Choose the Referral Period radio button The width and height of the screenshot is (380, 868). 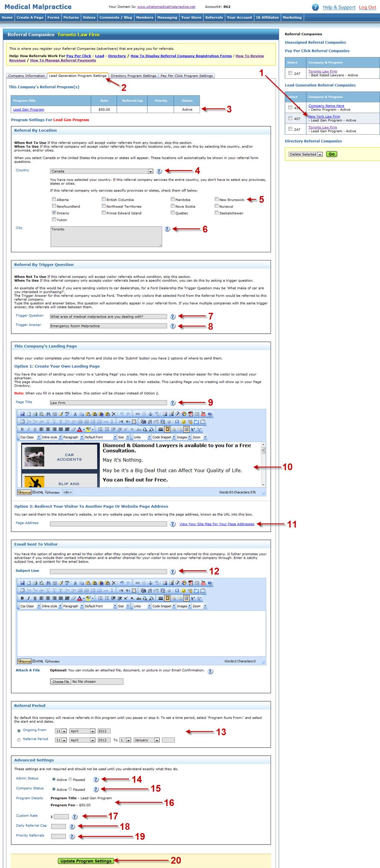click(x=19, y=739)
